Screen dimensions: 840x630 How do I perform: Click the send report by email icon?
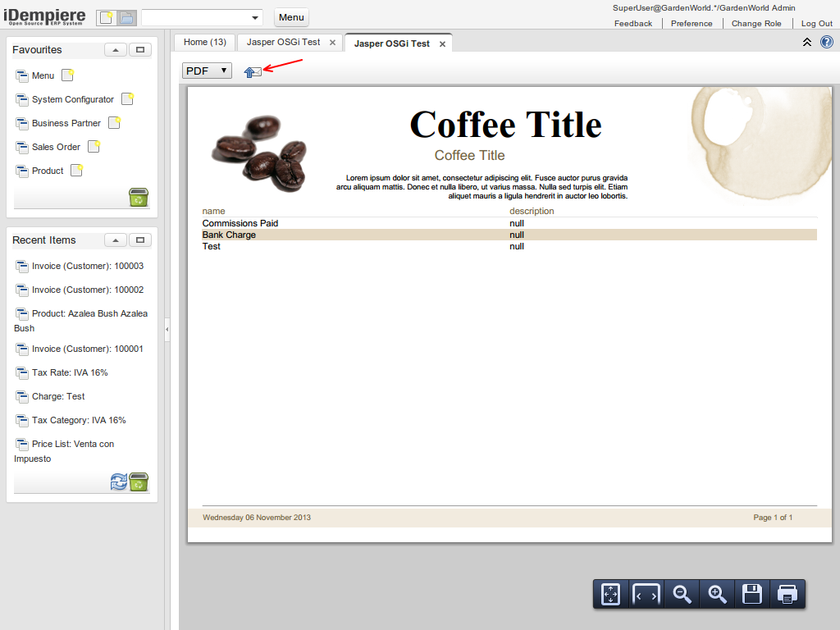point(253,72)
